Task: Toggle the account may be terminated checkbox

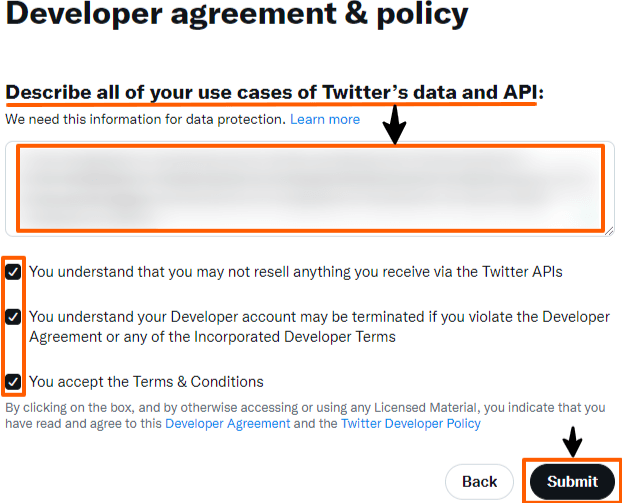Action: coord(13,317)
